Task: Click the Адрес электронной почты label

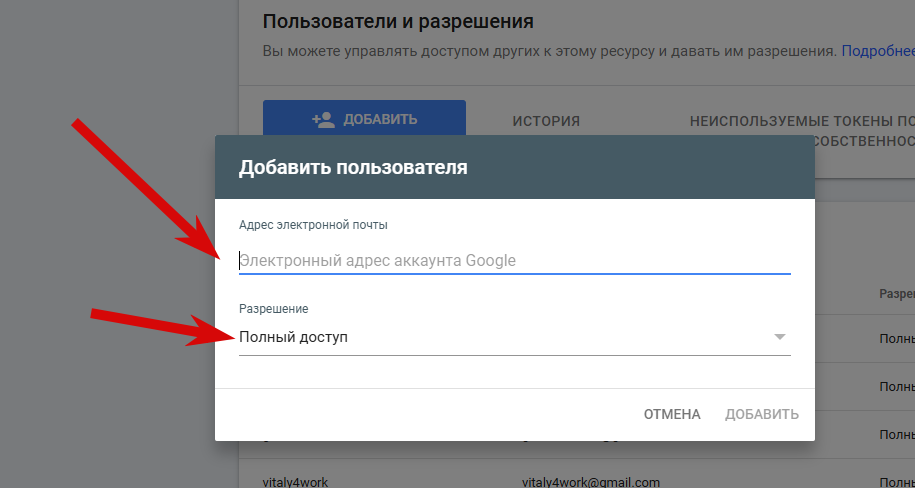Action: 313,225
